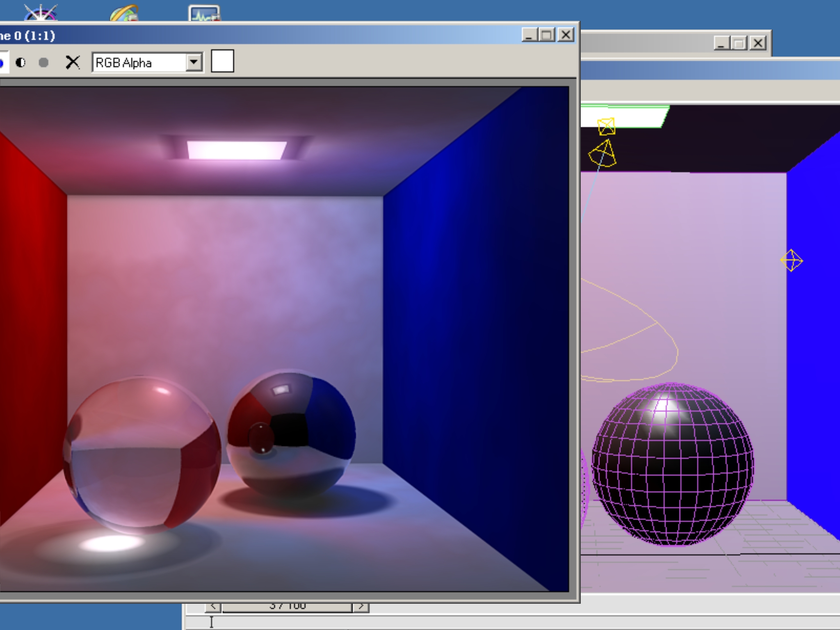Close the rendered frame window

coord(566,35)
